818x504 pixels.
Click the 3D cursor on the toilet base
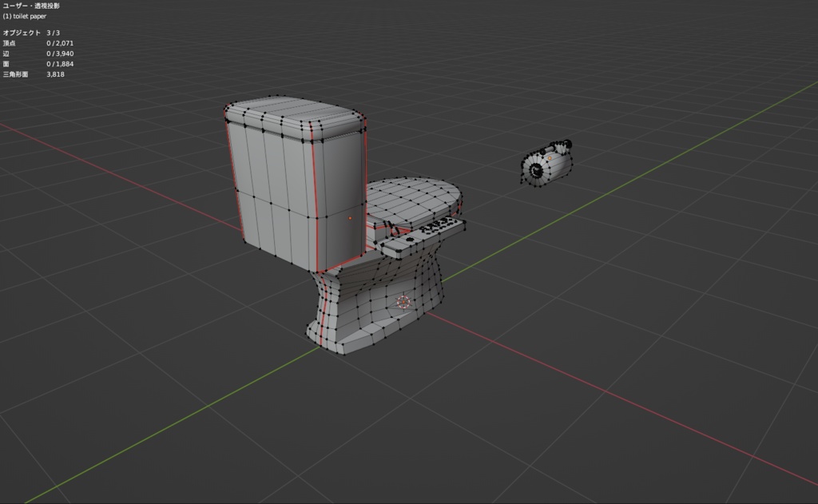[403, 300]
